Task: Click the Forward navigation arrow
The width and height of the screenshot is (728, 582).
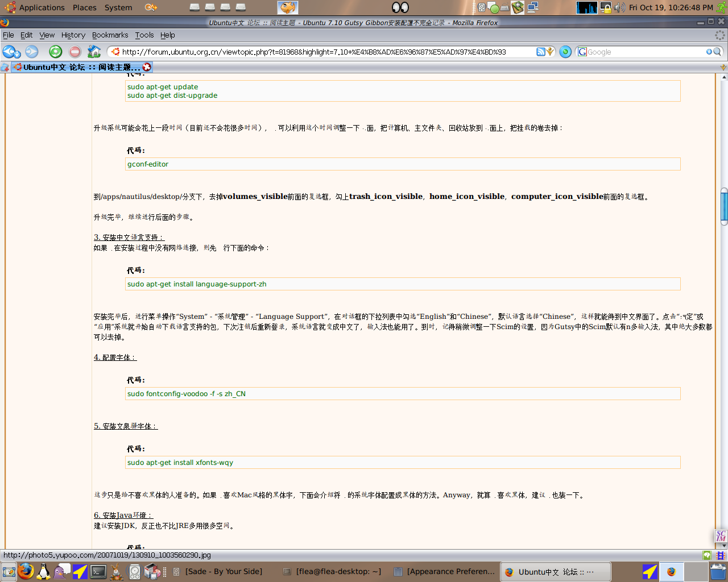Action: 31,52
